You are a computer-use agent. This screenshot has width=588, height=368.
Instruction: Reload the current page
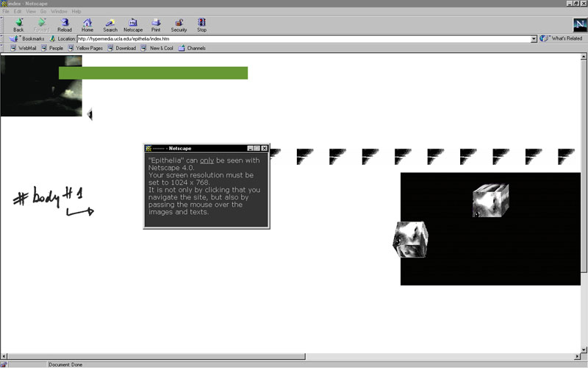pyautogui.click(x=65, y=25)
